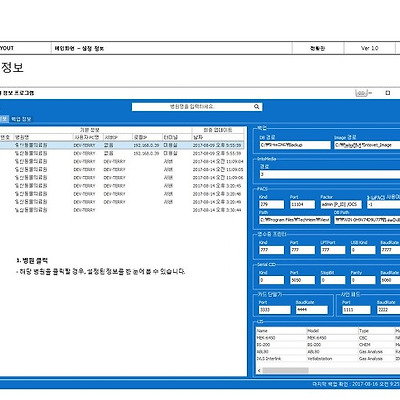Click the PACS Factor field
The height and width of the screenshot is (400, 400).
coord(341,204)
